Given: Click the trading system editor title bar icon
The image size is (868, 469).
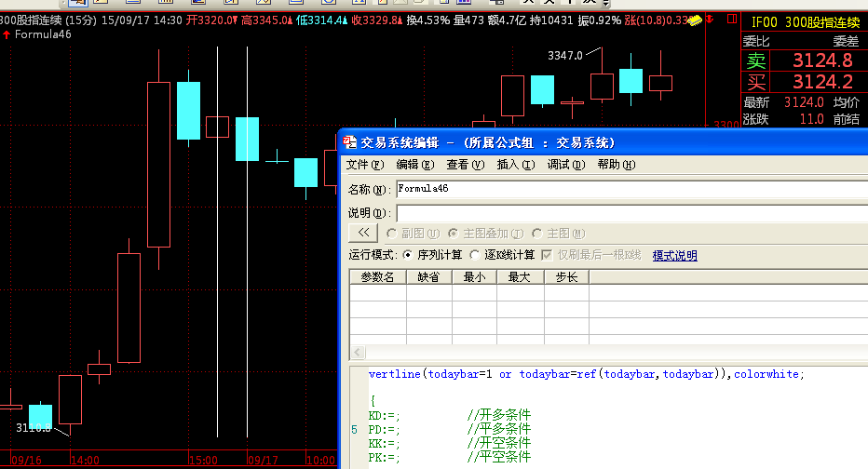Looking at the screenshot, I should point(349,142).
